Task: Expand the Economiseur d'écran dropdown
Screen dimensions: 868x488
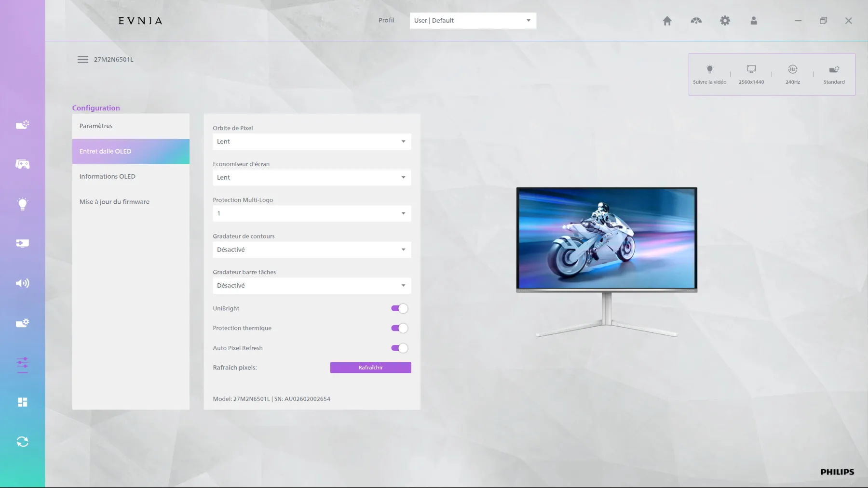Action: (x=312, y=177)
